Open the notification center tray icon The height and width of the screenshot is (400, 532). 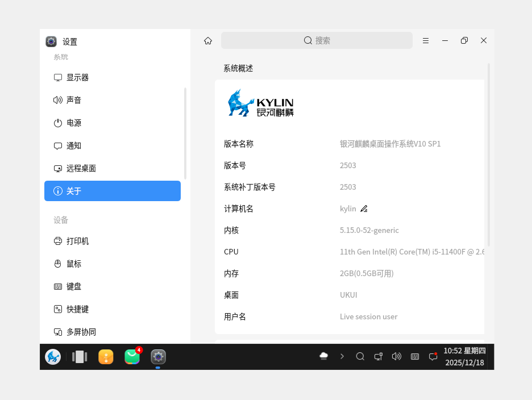point(433,356)
